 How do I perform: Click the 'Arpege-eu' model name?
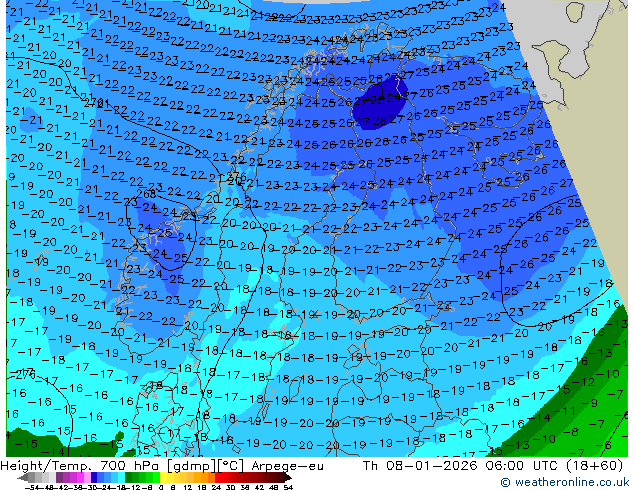[287, 466]
